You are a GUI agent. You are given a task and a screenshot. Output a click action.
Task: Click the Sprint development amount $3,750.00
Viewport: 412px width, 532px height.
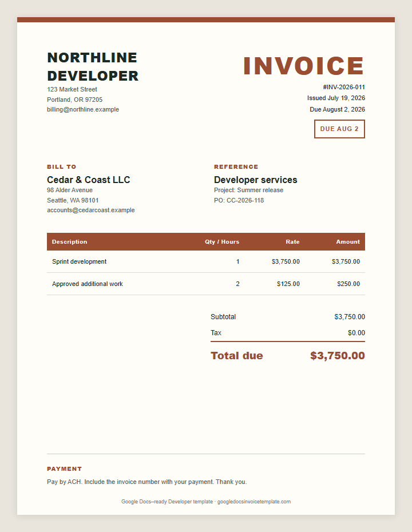click(x=346, y=261)
